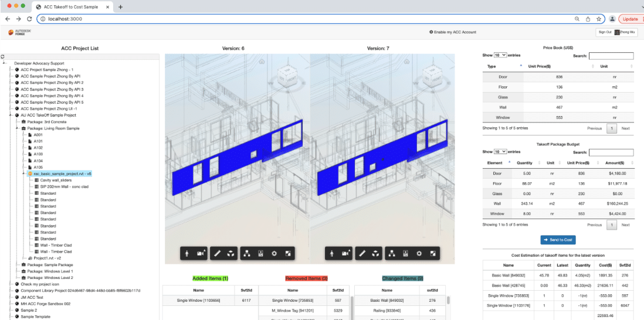The height and width of the screenshot is (320, 644).
Task: Reload the browser page
Action: 29,19
